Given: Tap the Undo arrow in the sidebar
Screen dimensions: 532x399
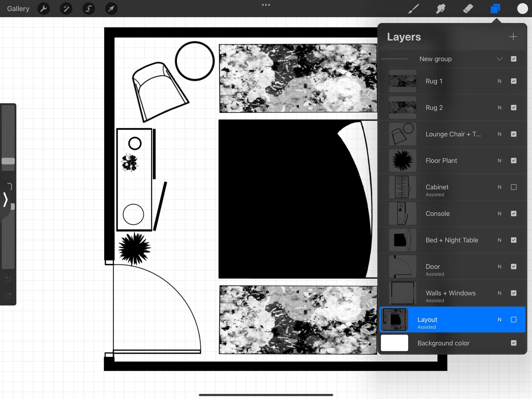Looking at the screenshot, I should pos(8,279).
